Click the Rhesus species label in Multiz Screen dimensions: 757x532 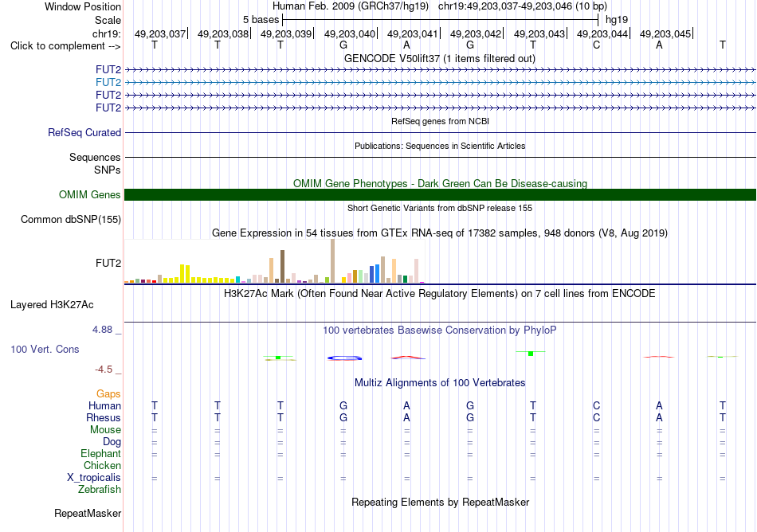[x=104, y=417]
